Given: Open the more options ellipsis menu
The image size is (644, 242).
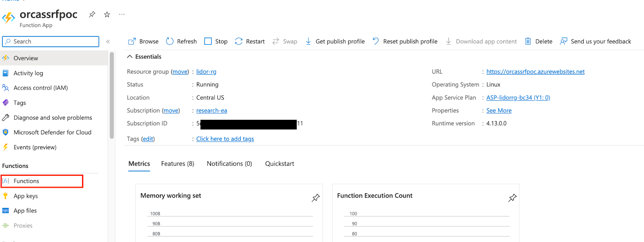Looking at the screenshot, I should tap(122, 15).
